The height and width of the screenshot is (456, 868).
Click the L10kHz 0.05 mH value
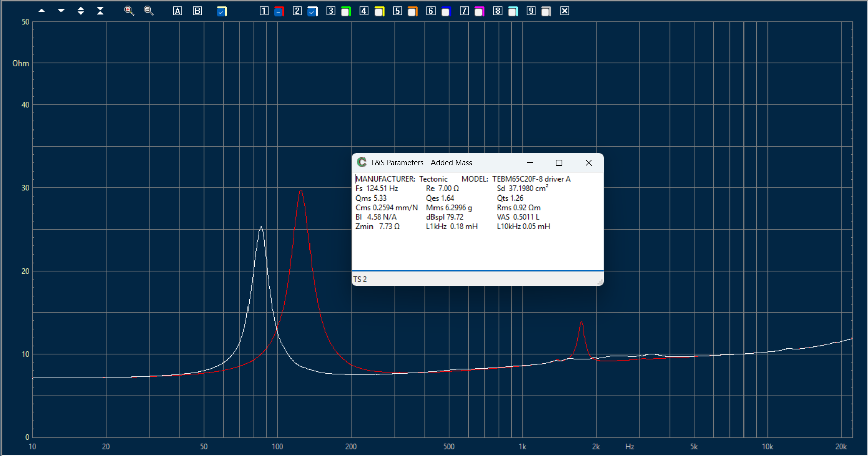523,227
